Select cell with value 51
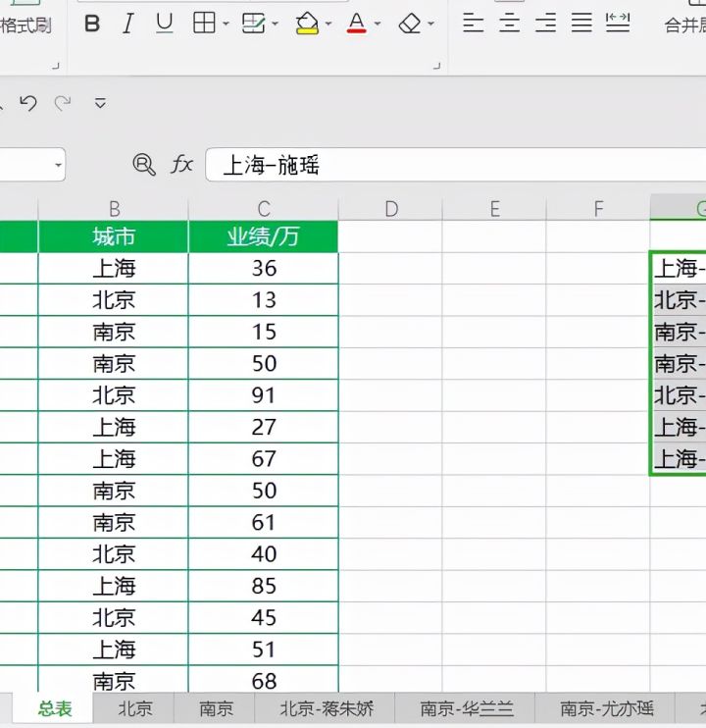 click(264, 650)
